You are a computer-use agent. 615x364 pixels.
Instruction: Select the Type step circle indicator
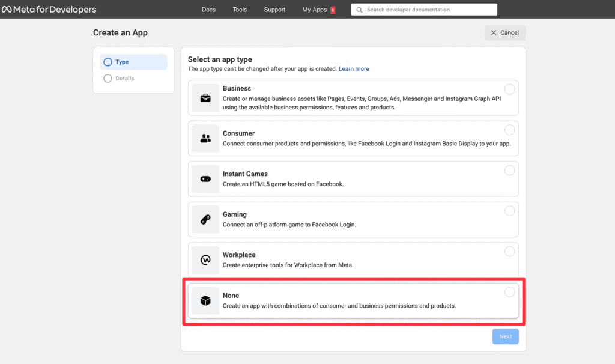click(108, 62)
